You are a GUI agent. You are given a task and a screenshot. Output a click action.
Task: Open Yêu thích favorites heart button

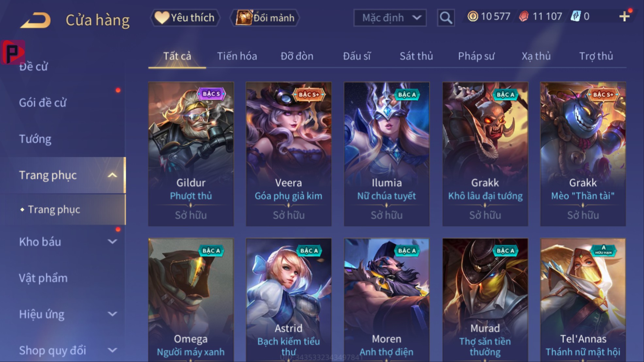click(x=185, y=18)
